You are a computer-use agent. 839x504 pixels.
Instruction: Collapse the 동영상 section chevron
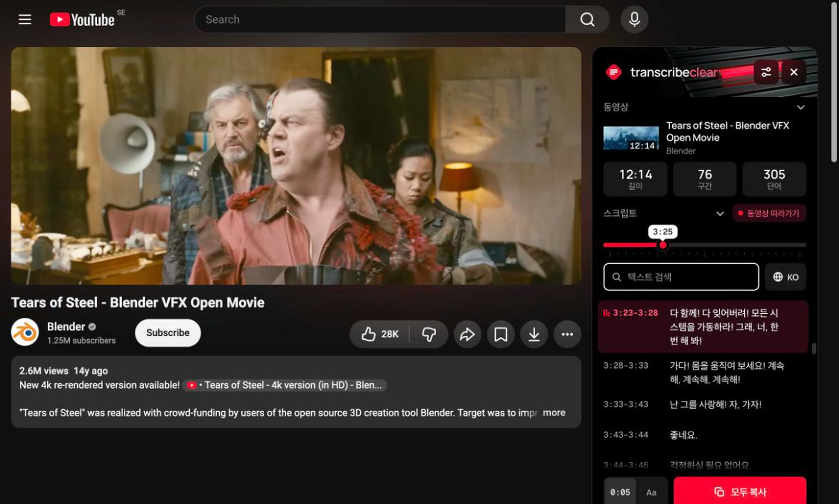[x=800, y=107]
